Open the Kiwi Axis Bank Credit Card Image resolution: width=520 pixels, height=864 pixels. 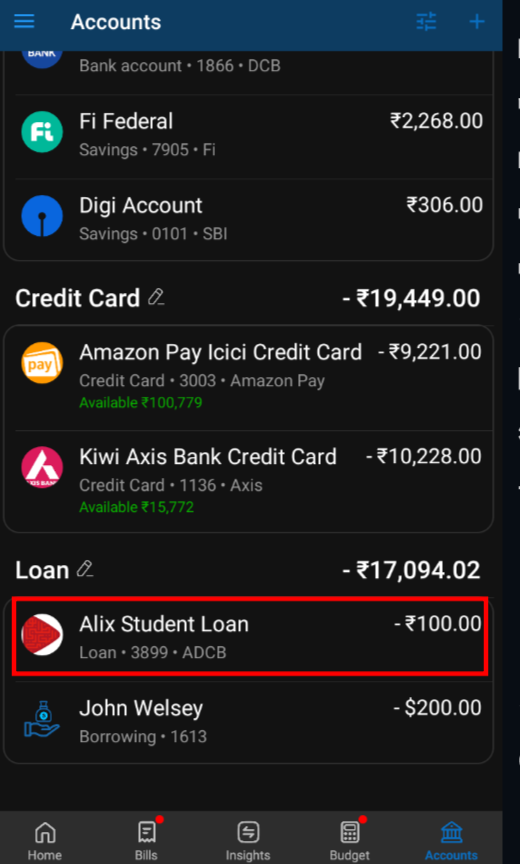[x=249, y=482]
